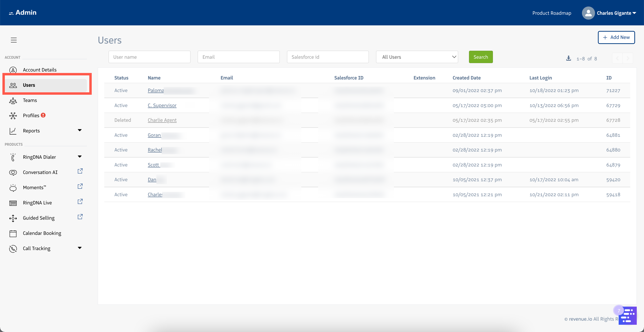Select Users in the sidebar menu
The image size is (644, 332).
click(29, 85)
